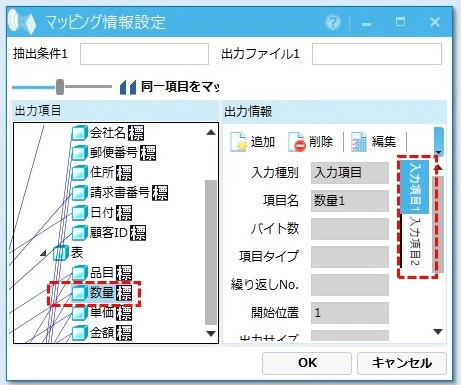This screenshot has width=461, height=385.
Task: Click the help question mark icon
Action: tap(333, 23)
